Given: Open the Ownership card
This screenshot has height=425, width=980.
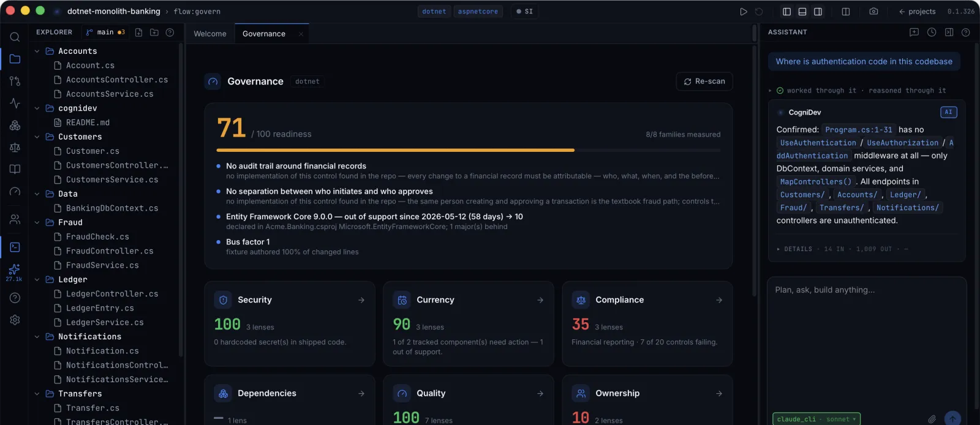Looking at the screenshot, I should click(647, 400).
